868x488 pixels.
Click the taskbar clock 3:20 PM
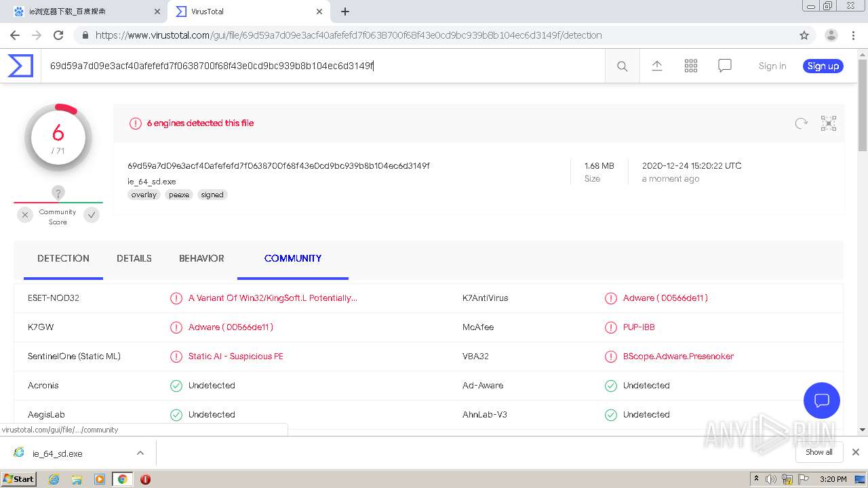833,479
